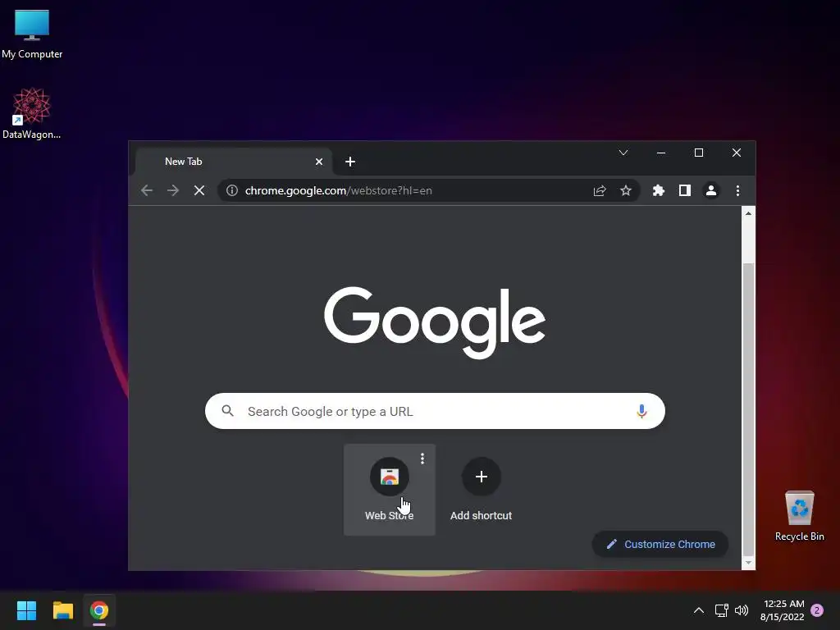Share this page from the address bar
Screen dimensions: 840x630
click(600, 190)
